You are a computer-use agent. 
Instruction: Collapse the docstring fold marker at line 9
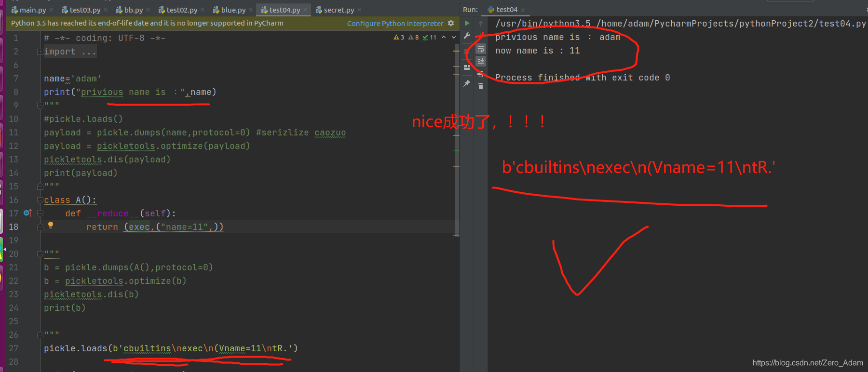tap(40, 105)
